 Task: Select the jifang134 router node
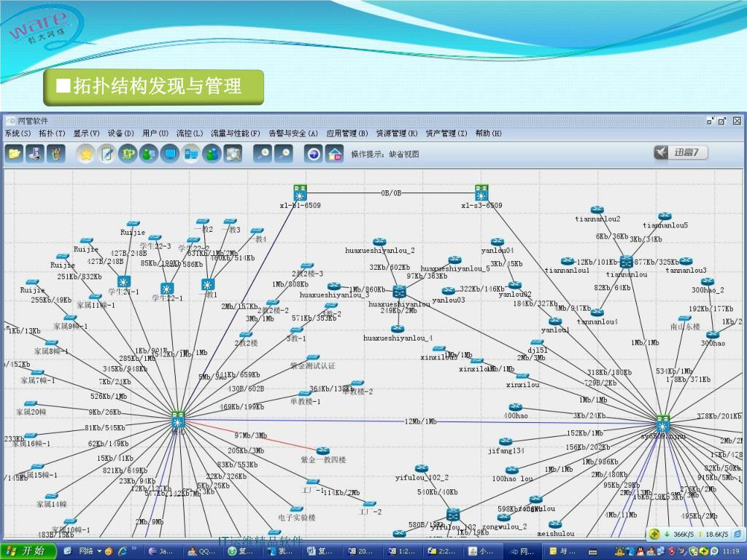(x=506, y=441)
